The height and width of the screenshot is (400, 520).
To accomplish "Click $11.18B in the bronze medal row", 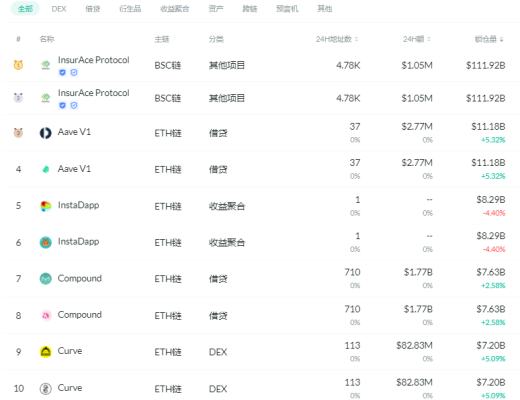I will click(488, 127).
